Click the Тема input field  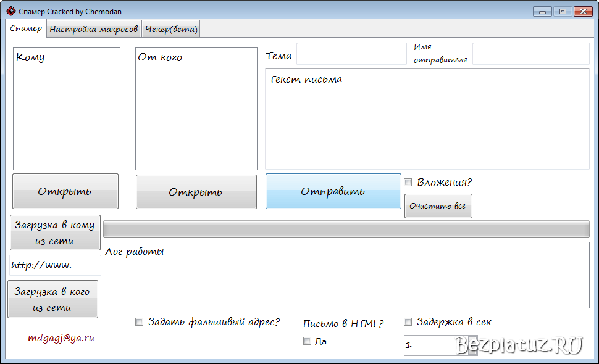351,54
